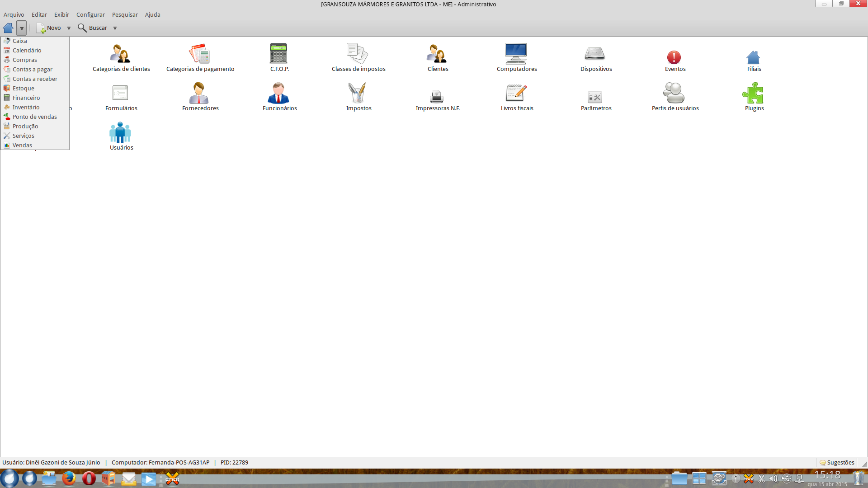Click the Buscar toolbar button

(93, 28)
